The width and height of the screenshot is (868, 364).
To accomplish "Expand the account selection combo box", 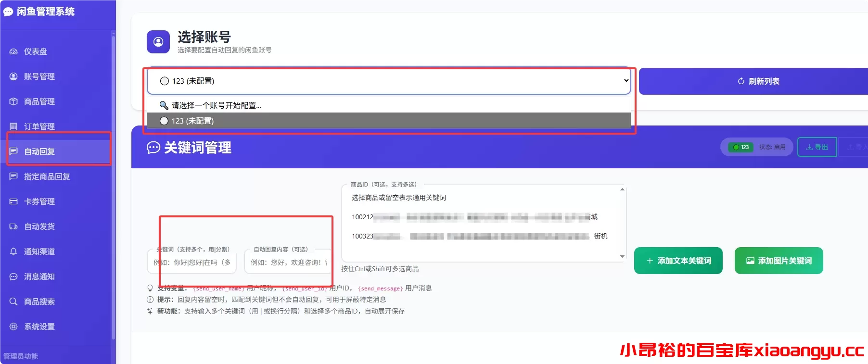I will [x=389, y=81].
